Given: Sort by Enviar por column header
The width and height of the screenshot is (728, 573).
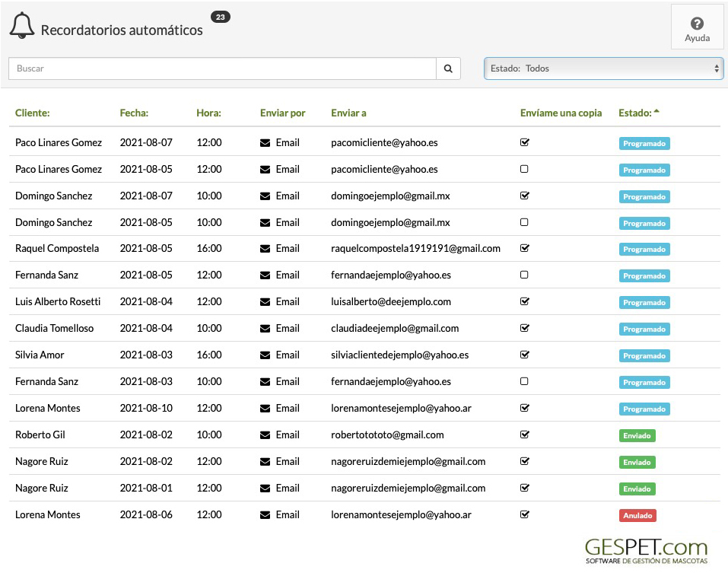Looking at the screenshot, I should click(283, 113).
